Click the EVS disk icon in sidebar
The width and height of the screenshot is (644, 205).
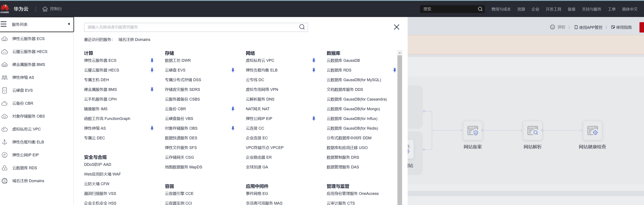pyautogui.click(x=5, y=90)
